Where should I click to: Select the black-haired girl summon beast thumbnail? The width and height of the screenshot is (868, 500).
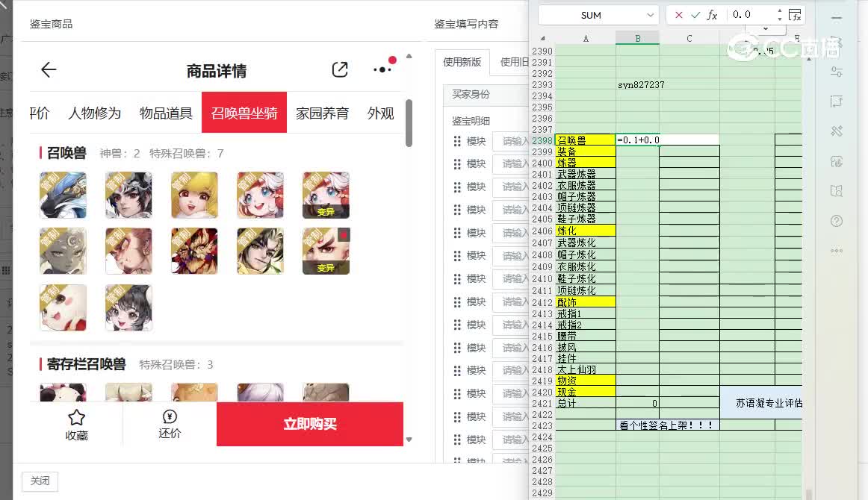pyautogui.click(x=128, y=307)
